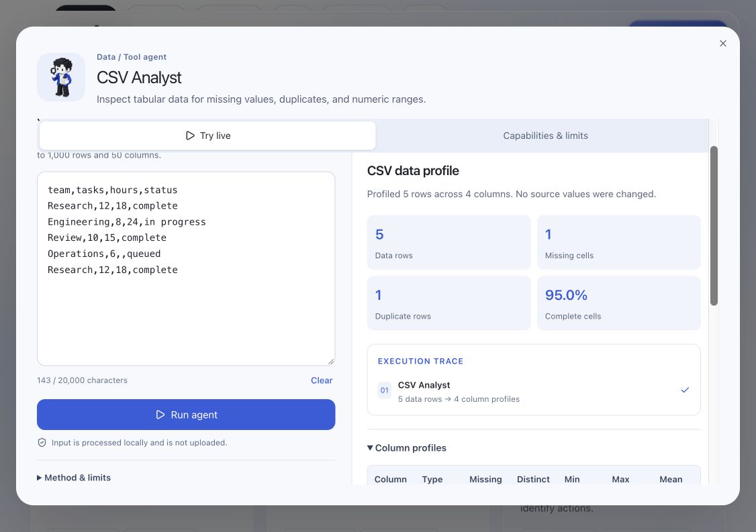Click the 'Input is processed locally' note
Screen dimensions: 756x532
click(x=139, y=442)
